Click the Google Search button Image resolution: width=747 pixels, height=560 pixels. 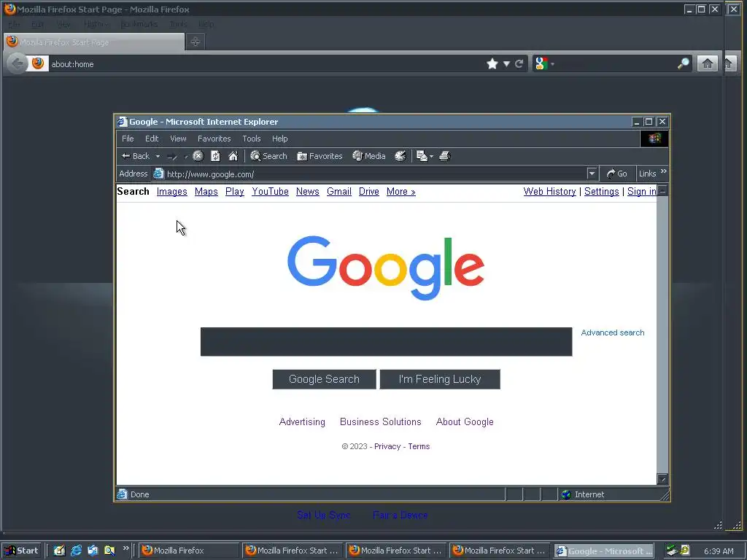tap(324, 379)
